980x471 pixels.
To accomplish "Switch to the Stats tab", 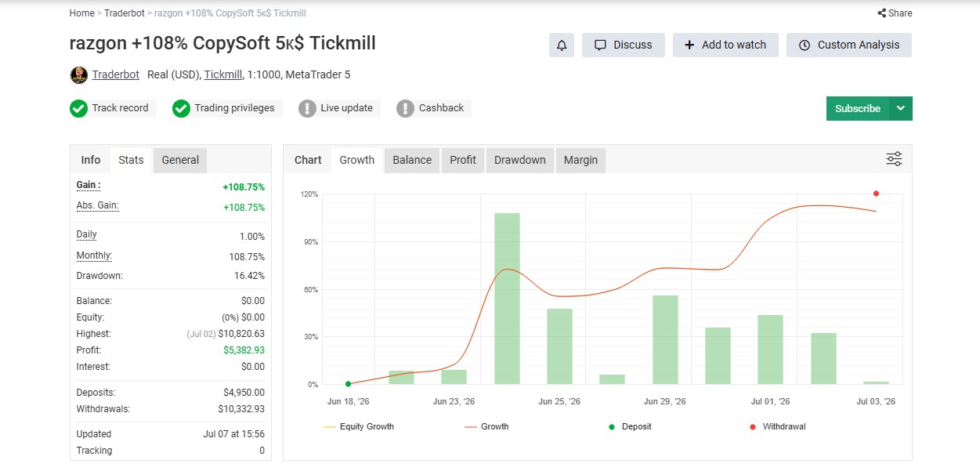I will click(x=131, y=160).
